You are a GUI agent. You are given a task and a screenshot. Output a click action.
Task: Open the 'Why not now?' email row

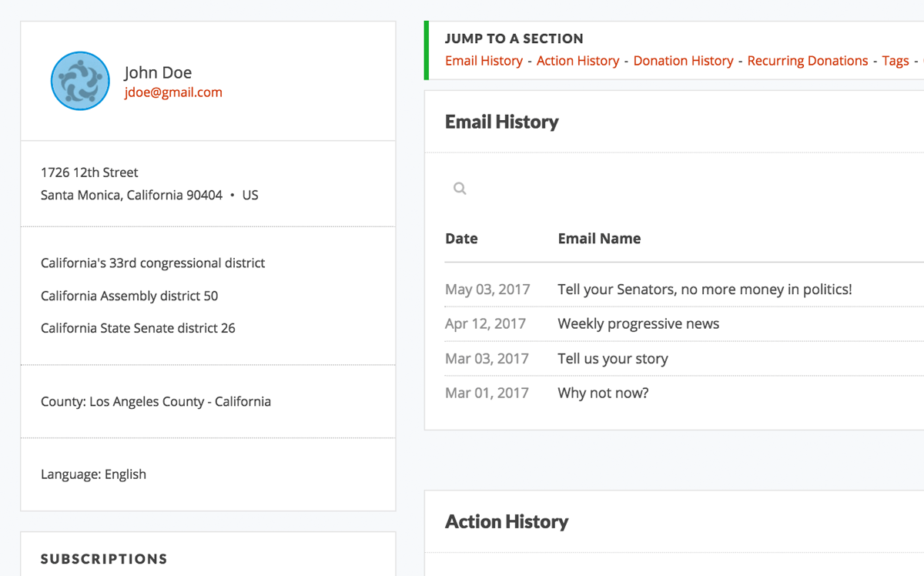(603, 393)
